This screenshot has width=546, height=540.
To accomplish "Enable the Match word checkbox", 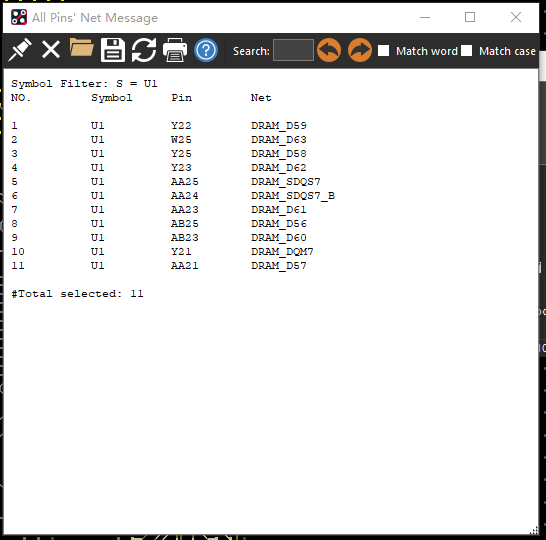I will tap(383, 50).
